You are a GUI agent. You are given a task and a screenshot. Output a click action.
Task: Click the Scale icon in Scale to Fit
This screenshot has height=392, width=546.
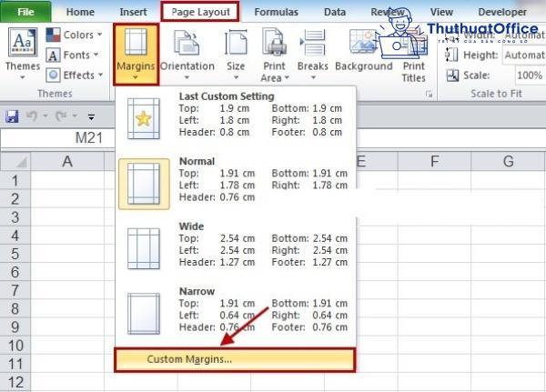pos(452,75)
